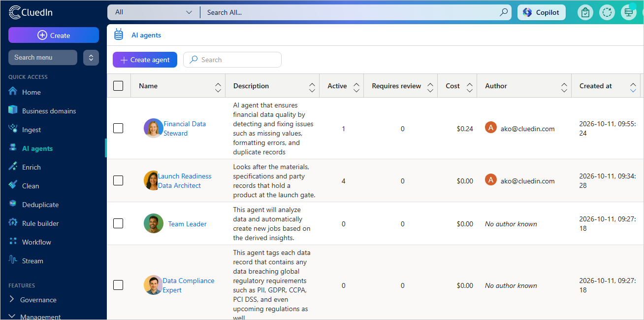Viewport: 644px width, 320px height.
Task: Click No author known in Team Leader row
Action: pos(511,223)
